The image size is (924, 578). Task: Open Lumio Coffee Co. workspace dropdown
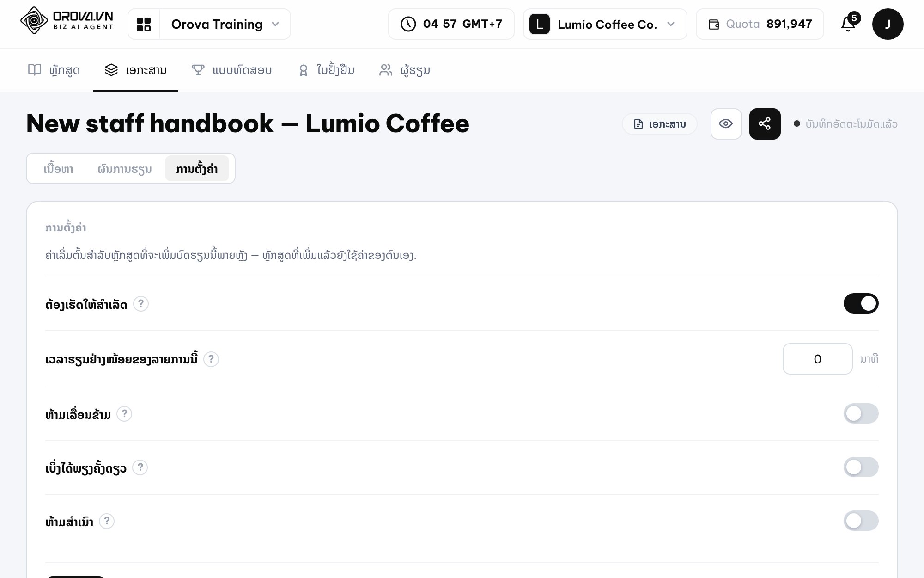pyautogui.click(x=605, y=24)
